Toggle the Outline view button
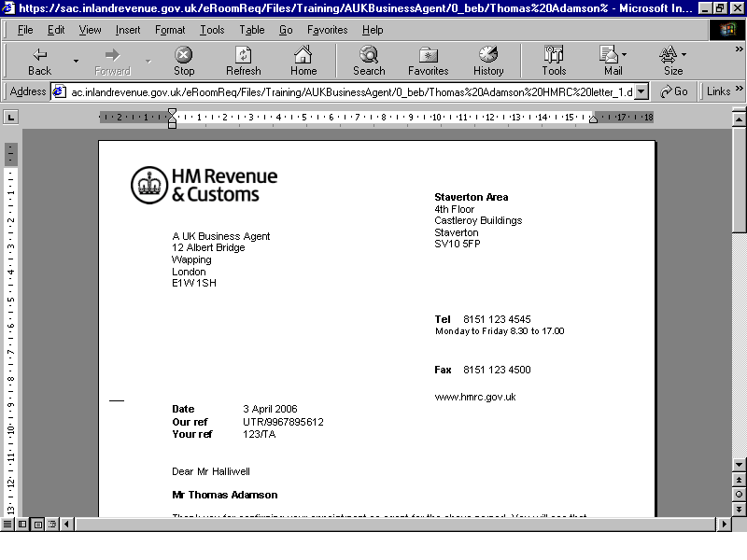 (52, 525)
